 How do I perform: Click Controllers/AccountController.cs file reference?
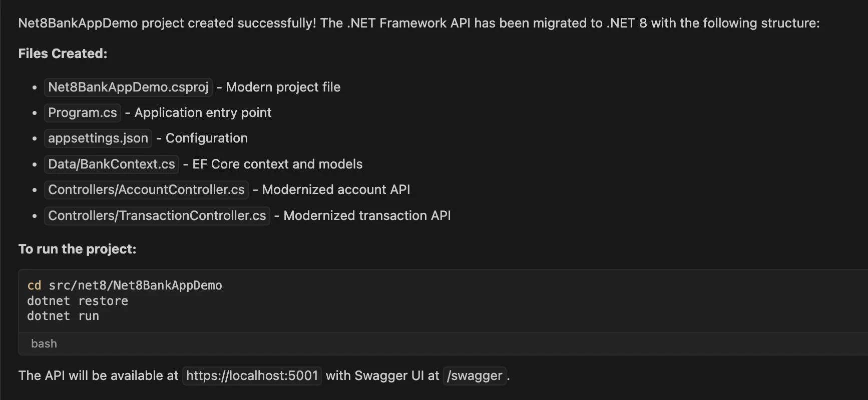(x=146, y=189)
